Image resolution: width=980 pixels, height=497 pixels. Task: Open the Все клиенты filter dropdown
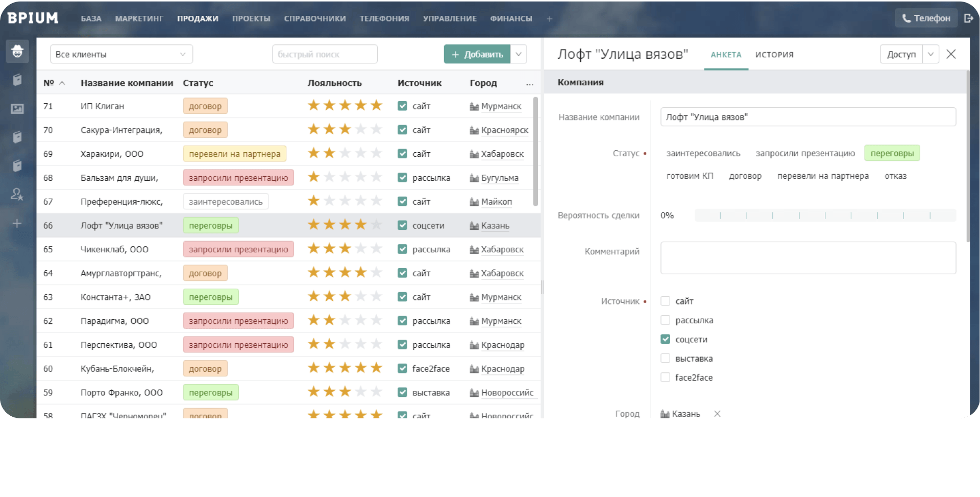121,54
